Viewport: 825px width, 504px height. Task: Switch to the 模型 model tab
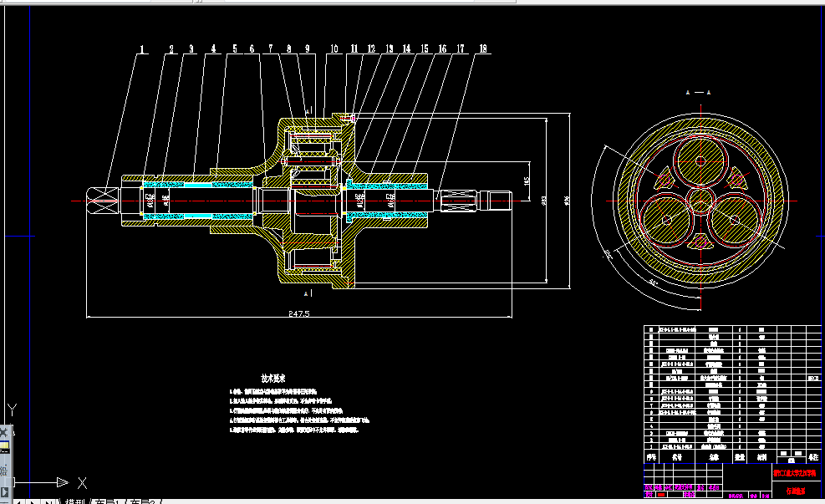(x=75, y=501)
